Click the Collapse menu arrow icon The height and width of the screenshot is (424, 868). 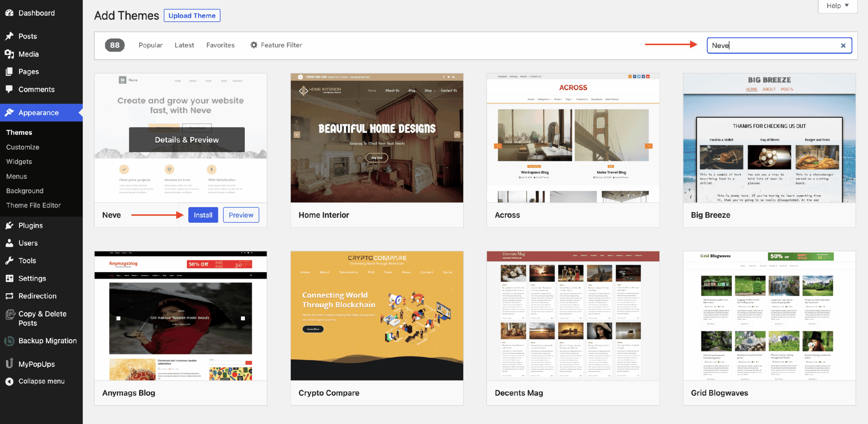point(9,381)
